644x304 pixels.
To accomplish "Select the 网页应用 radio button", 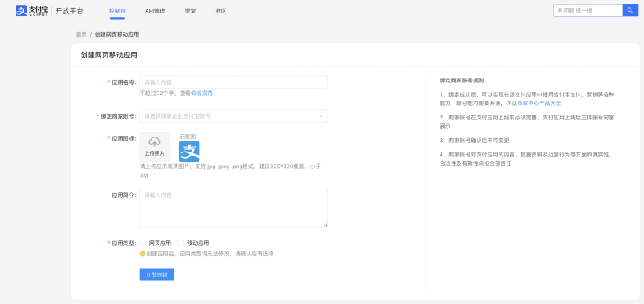I will coord(143,243).
